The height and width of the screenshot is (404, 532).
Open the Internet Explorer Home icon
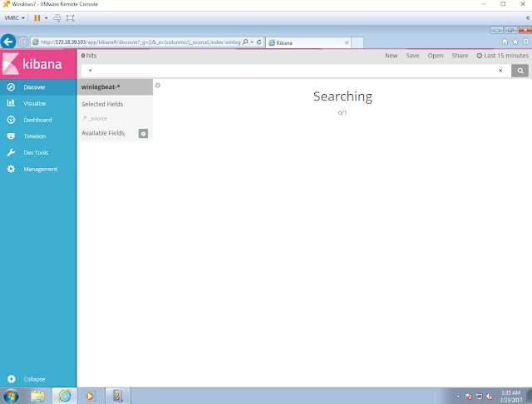505,42
